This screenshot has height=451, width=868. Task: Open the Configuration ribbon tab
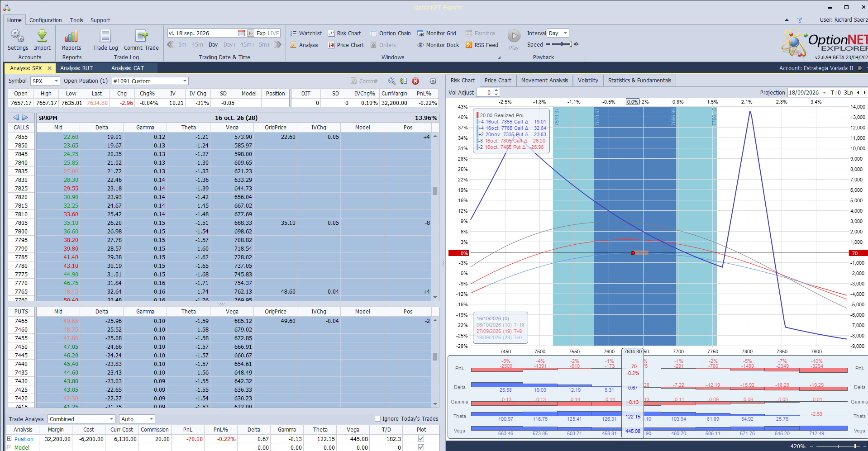pyautogui.click(x=46, y=20)
